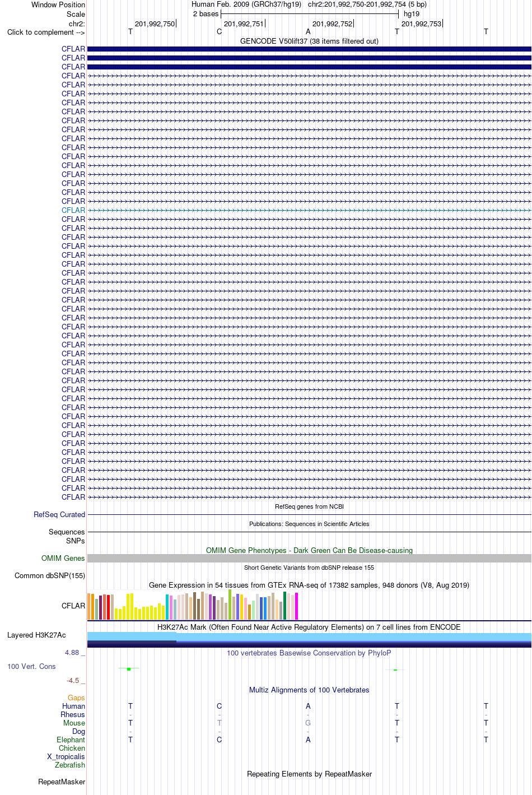
Task: Click the 'Human Feb. 2009 (GRCh37/hg19)' title
Action: pyautogui.click(x=246, y=4)
